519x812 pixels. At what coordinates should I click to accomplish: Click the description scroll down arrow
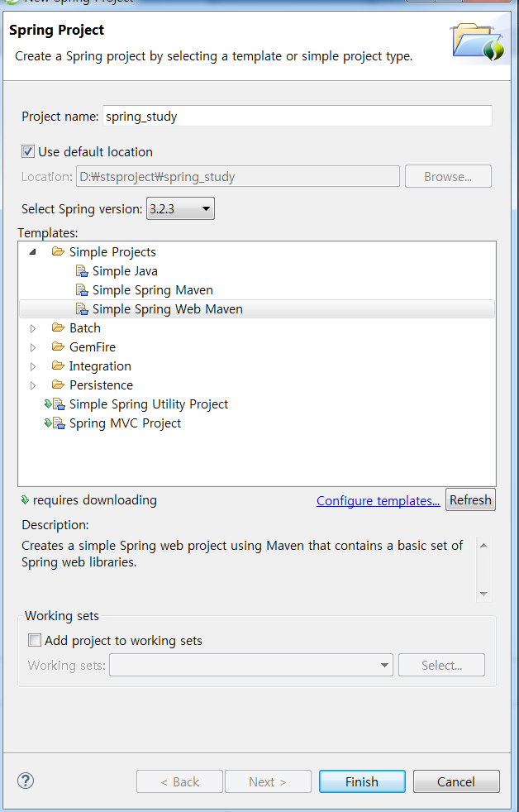point(483,594)
